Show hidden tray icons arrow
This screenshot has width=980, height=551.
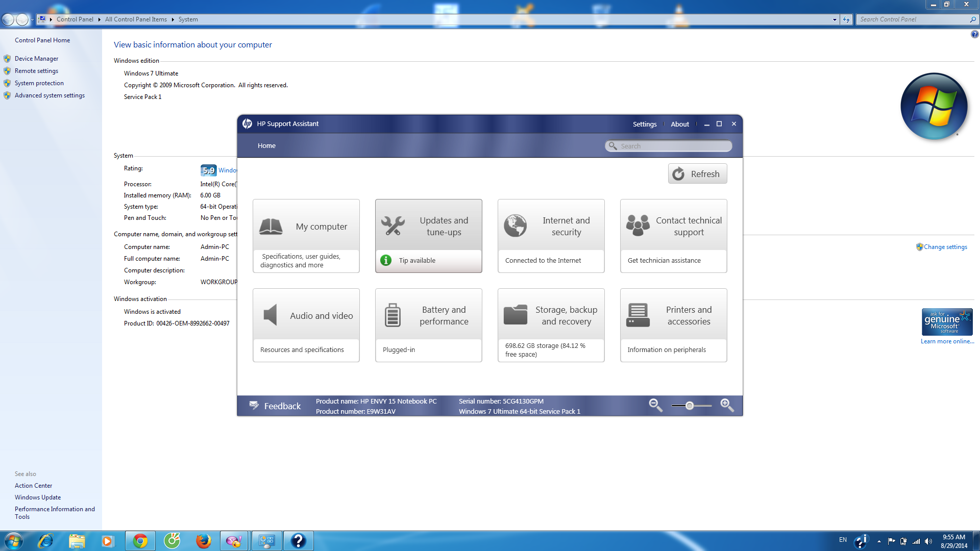pyautogui.click(x=879, y=541)
